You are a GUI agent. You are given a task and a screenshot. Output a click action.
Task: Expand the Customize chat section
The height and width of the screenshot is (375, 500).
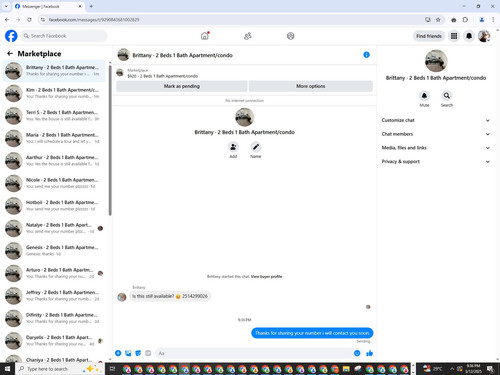(x=436, y=120)
